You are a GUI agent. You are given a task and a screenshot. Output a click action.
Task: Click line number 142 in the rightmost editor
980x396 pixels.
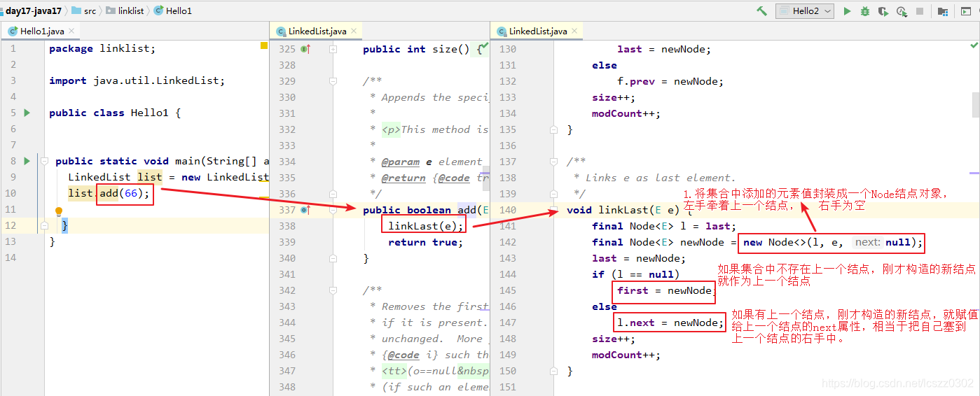click(507, 242)
